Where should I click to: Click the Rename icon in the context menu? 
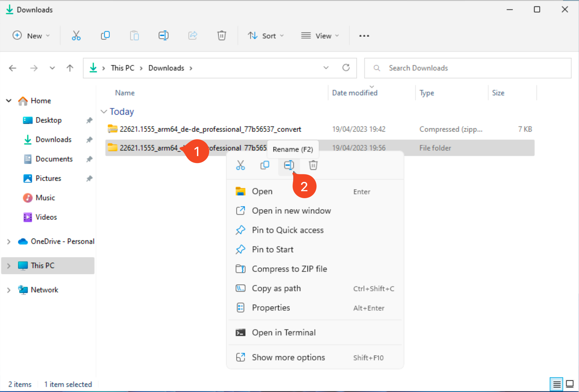click(x=289, y=165)
